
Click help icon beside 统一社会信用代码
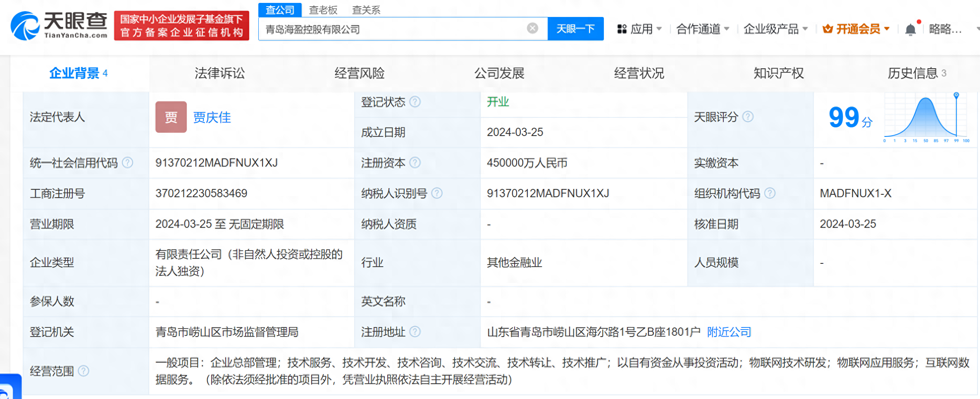[x=128, y=163]
